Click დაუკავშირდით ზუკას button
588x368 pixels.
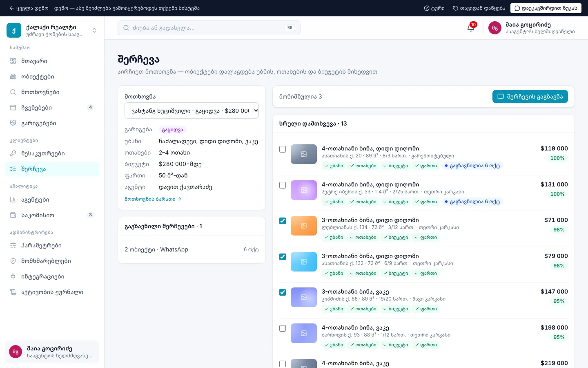[x=546, y=8]
